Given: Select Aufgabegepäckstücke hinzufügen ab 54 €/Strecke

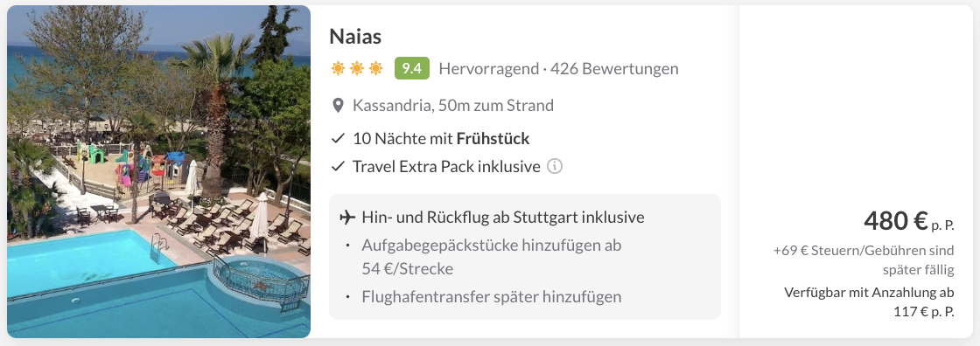Looking at the screenshot, I should (492, 257).
